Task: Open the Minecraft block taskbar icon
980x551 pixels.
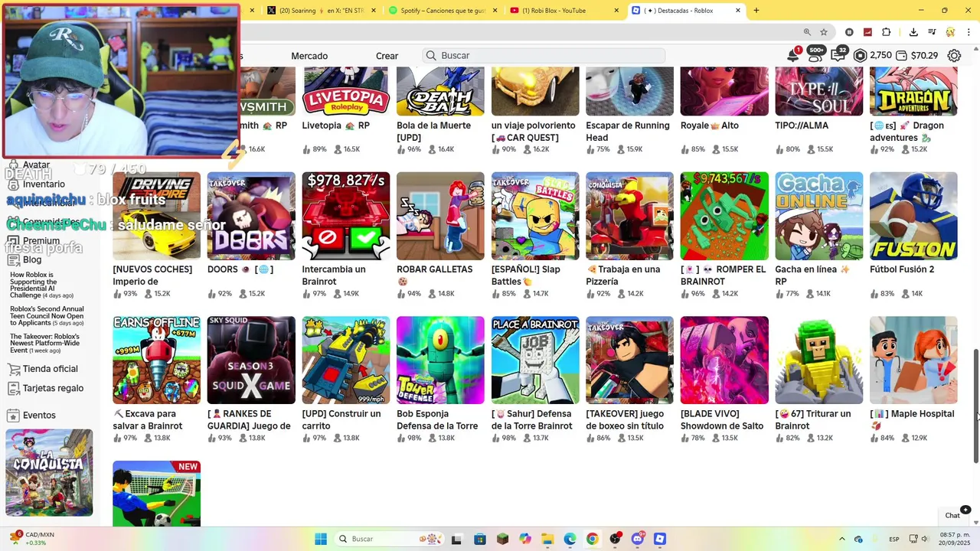Action: (502, 539)
